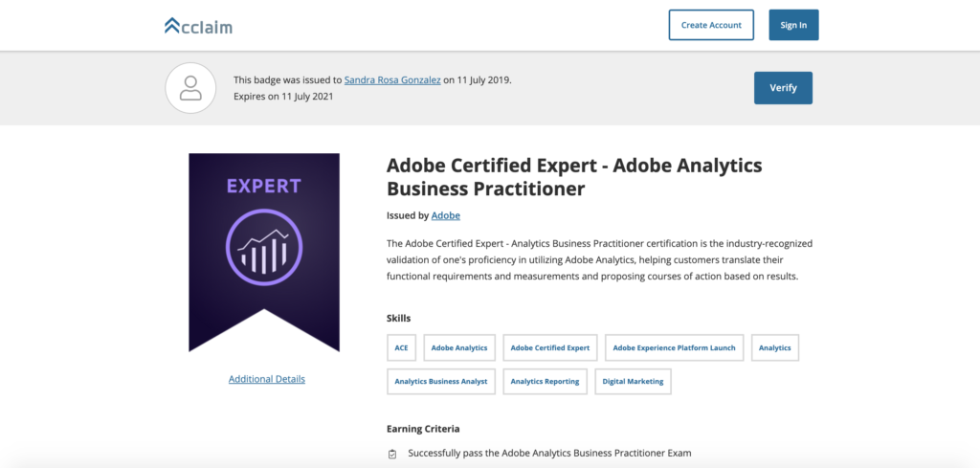980x468 pixels.
Task: Click the Acclaim logo
Action: (198, 26)
